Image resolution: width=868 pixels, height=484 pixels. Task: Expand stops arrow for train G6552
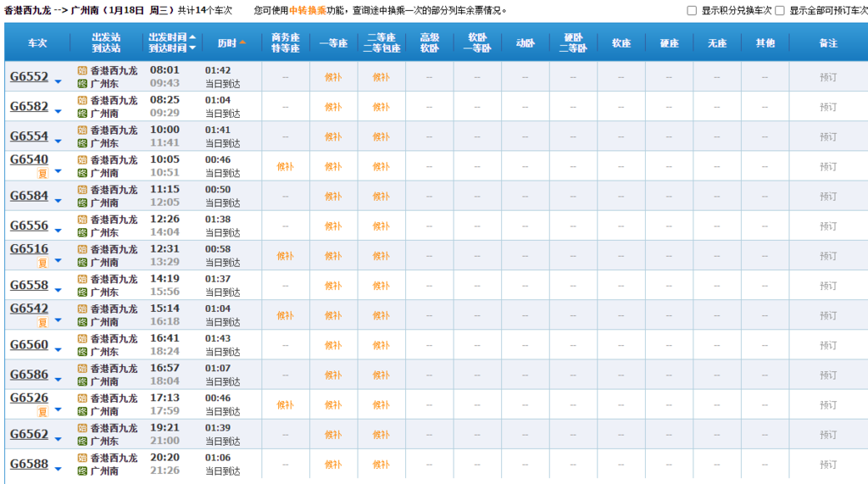coord(58,82)
